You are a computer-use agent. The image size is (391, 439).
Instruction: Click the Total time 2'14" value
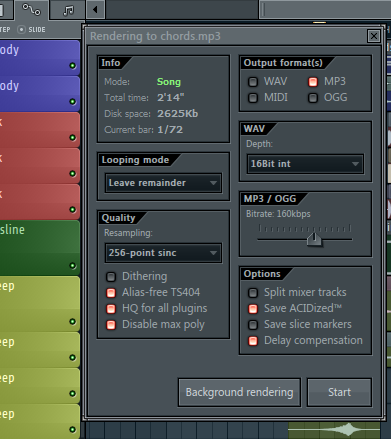pyautogui.click(x=170, y=98)
